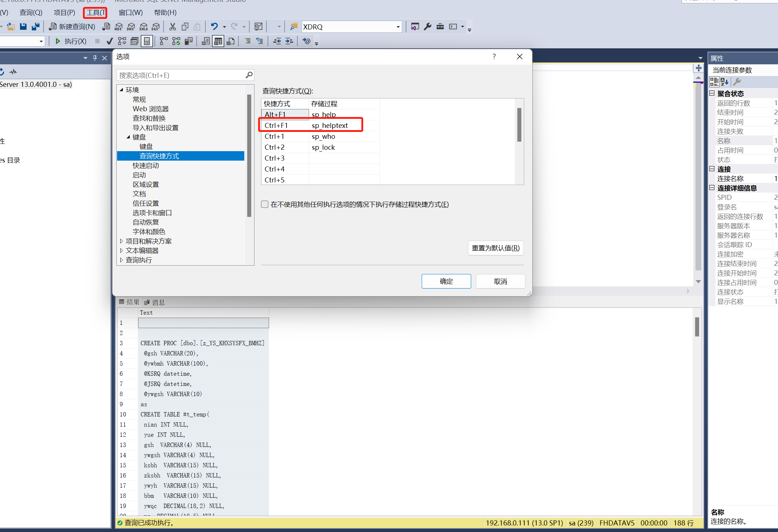Collapse the 环境 tree node
Screen dimensions: 778x532
(121, 90)
